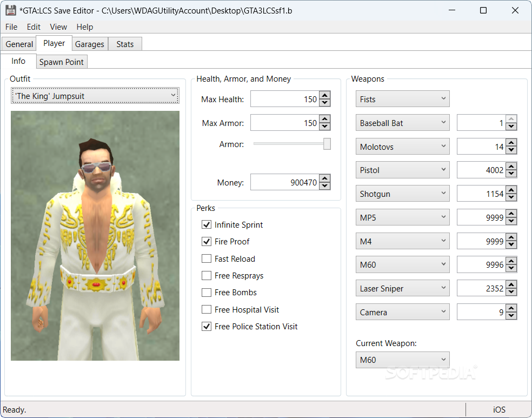This screenshot has height=418, width=532.
Task: Open the View menu
Action: [x=58, y=27]
